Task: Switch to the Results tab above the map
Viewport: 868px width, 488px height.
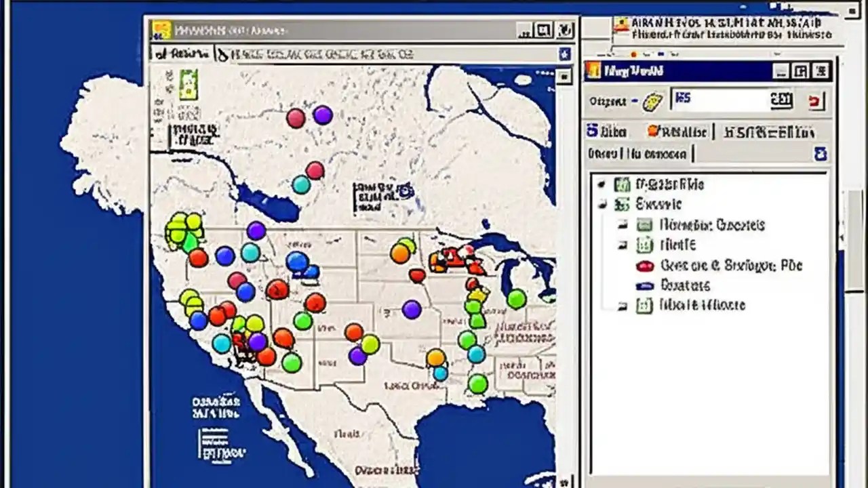Action: [x=184, y=54]
